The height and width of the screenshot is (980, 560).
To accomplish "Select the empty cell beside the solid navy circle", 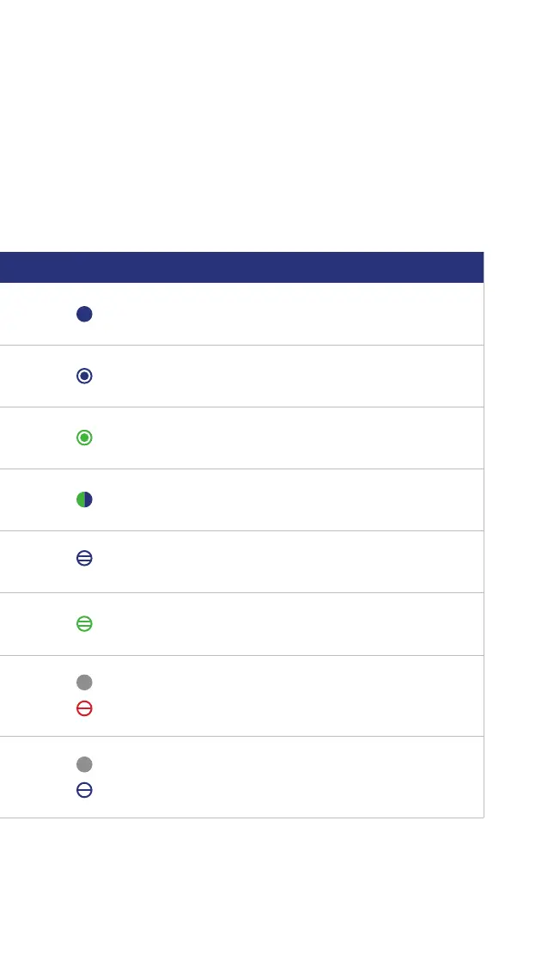I will [287, 314].
